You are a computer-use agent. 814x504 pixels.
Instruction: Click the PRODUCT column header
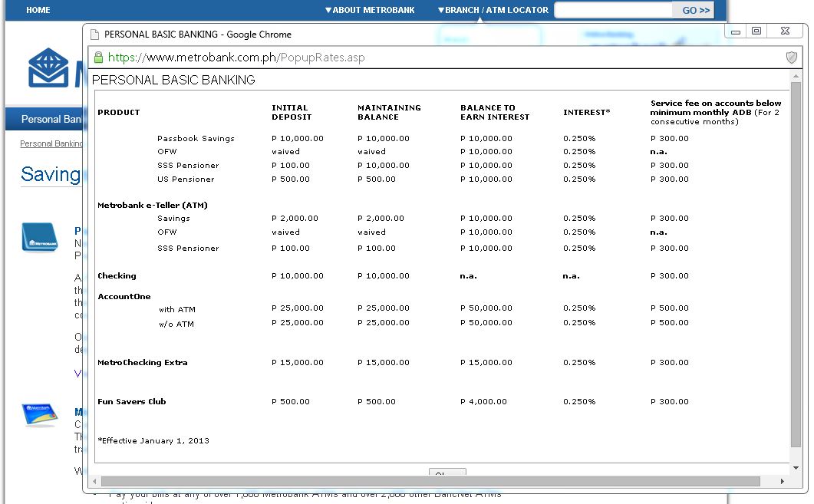(119, 113)
